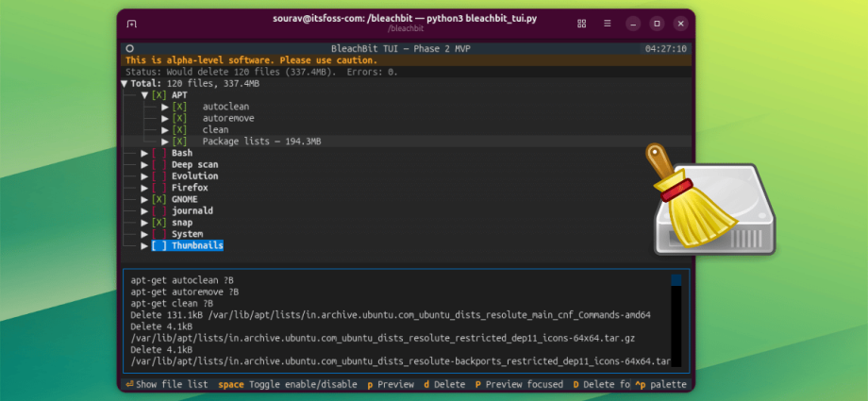The height and width of the screenshot is (401, 868).
Task: Enable the journald checkbox
Action: pyautogui.click(x=159, y=211)
